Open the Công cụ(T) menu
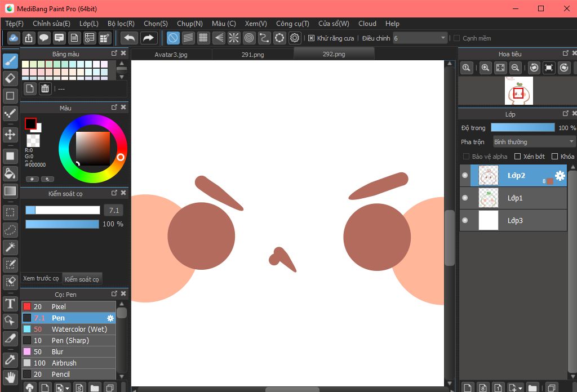 292,24
